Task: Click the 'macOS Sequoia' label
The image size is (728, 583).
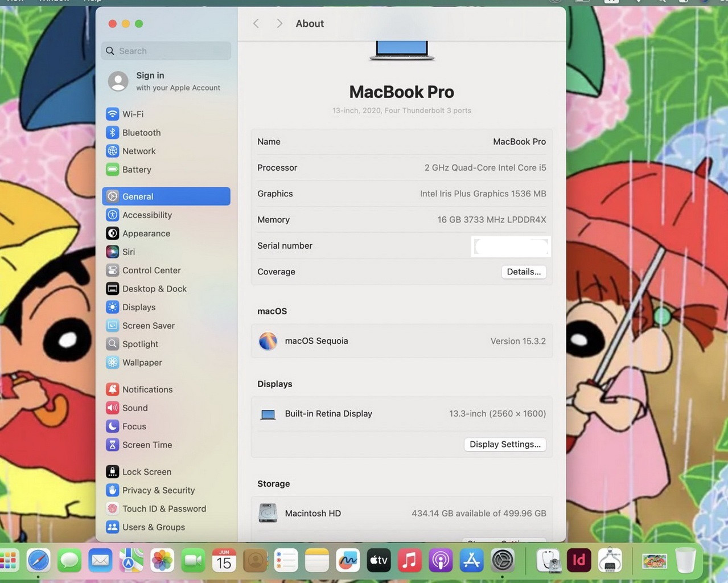Action: [x=316, y=341]
